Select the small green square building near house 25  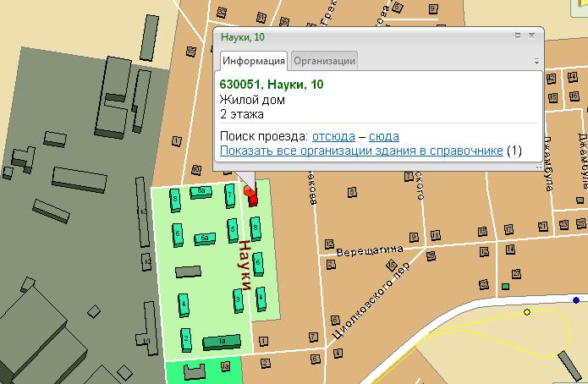[x=505, y=286]
